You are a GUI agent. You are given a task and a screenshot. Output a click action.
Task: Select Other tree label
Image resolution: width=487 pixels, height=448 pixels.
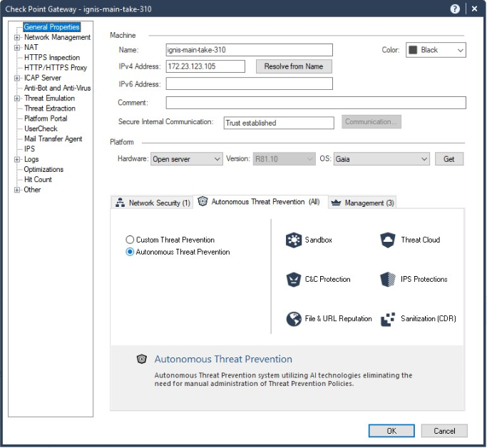click(32, 190)
